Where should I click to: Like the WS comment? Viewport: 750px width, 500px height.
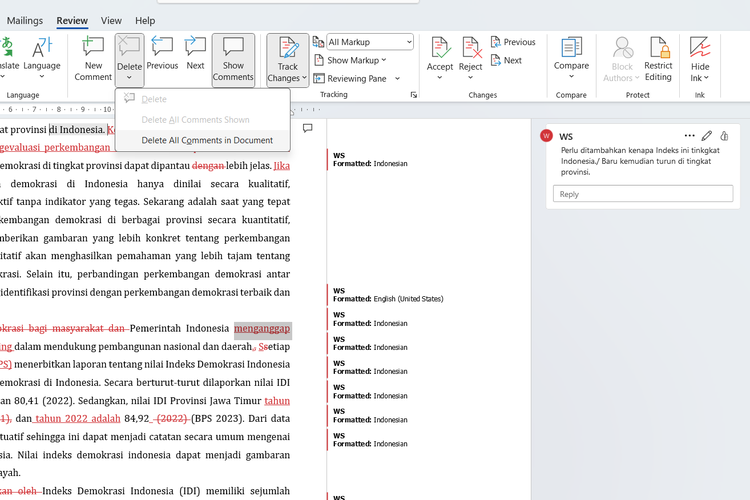click(x=724, y=136)
